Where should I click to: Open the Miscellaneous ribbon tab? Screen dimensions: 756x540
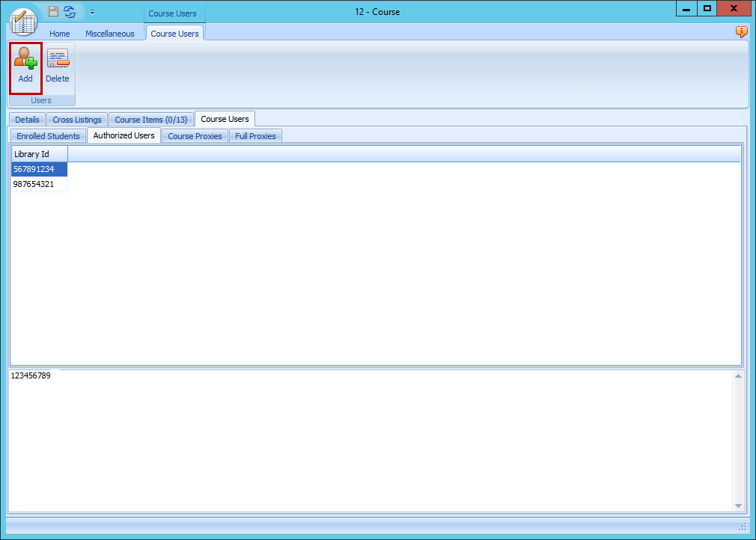click(x=110, y=33)
